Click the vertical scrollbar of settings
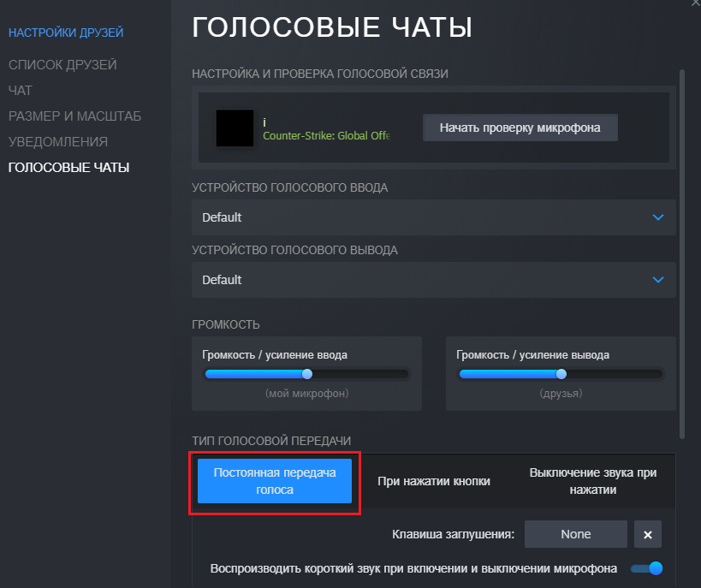This screenshot has height=588, width=701. coord(682,254)
